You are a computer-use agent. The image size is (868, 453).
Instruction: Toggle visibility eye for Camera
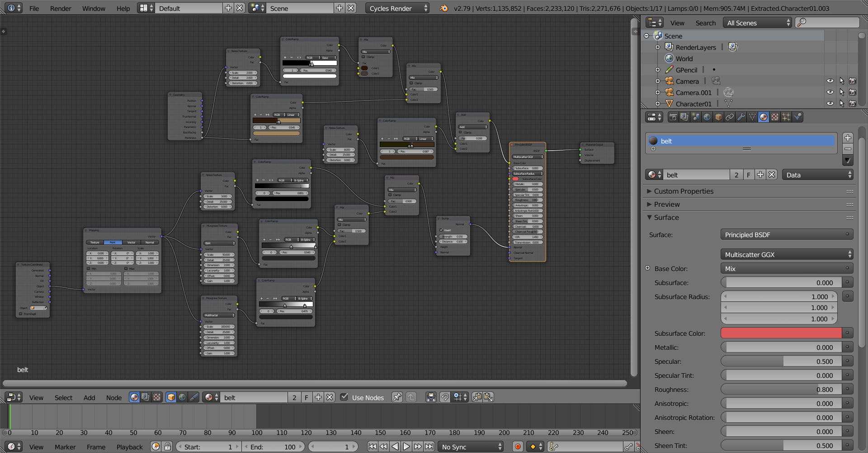[830, 81]
